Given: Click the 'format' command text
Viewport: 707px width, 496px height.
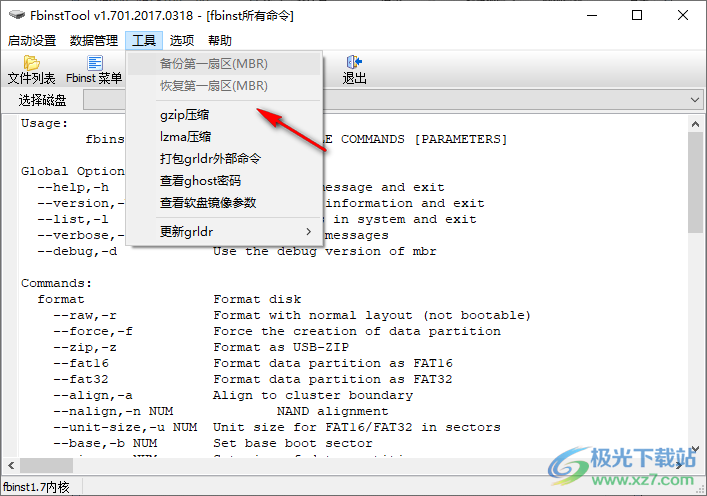Looking at the screenshot, I should [x=61, y=299].
